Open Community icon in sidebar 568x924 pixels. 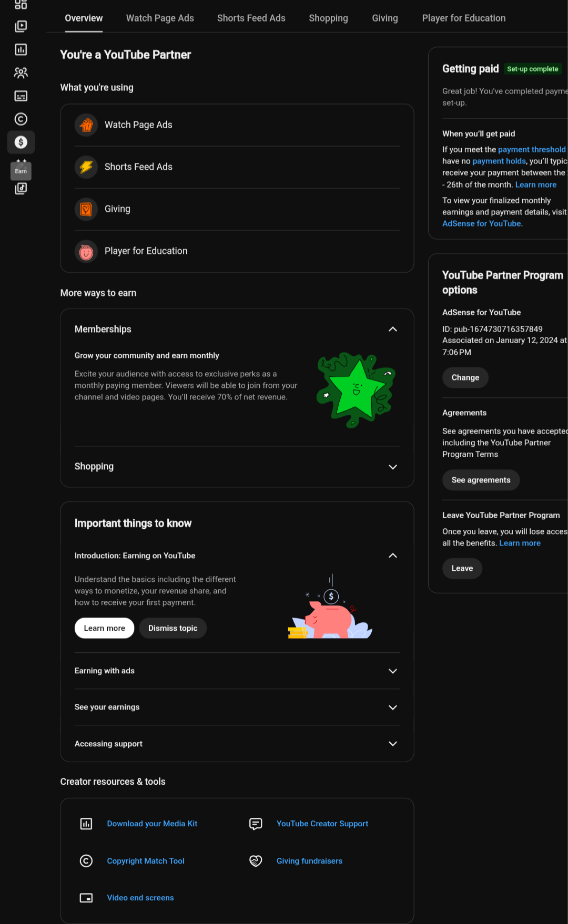click(21, 73)
